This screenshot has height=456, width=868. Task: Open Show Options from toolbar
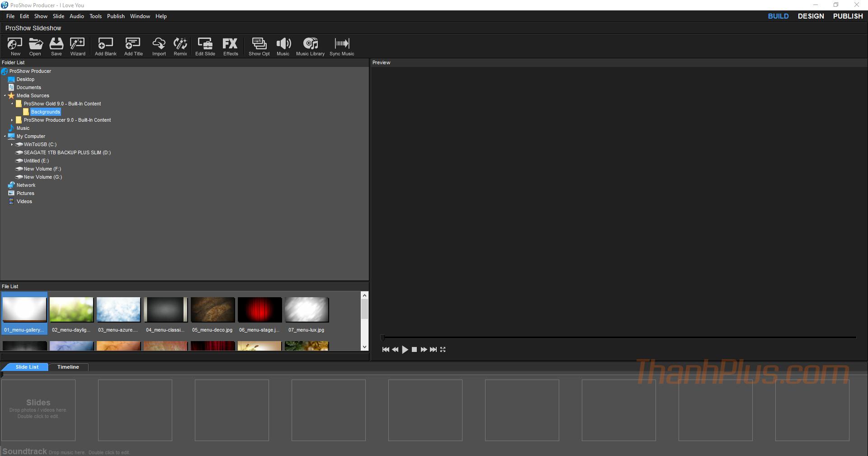259,47
